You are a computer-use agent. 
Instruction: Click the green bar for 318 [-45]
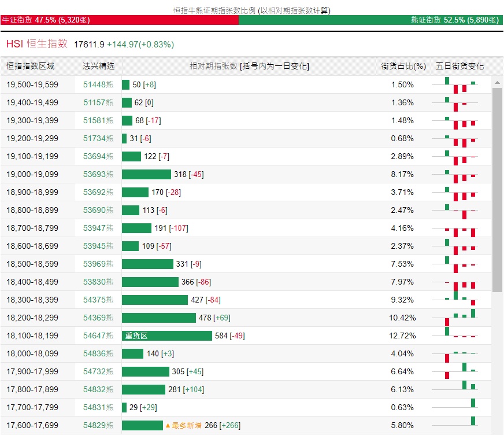click(x=147, y=174)
